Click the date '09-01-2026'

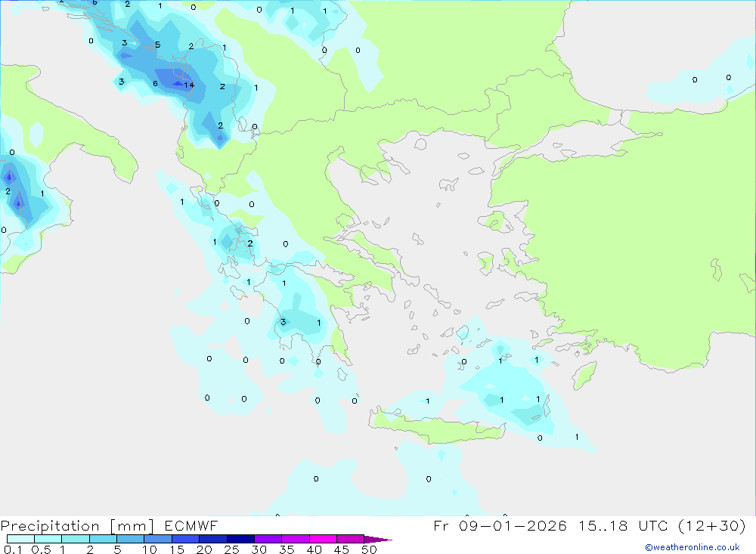coord(513,525)
